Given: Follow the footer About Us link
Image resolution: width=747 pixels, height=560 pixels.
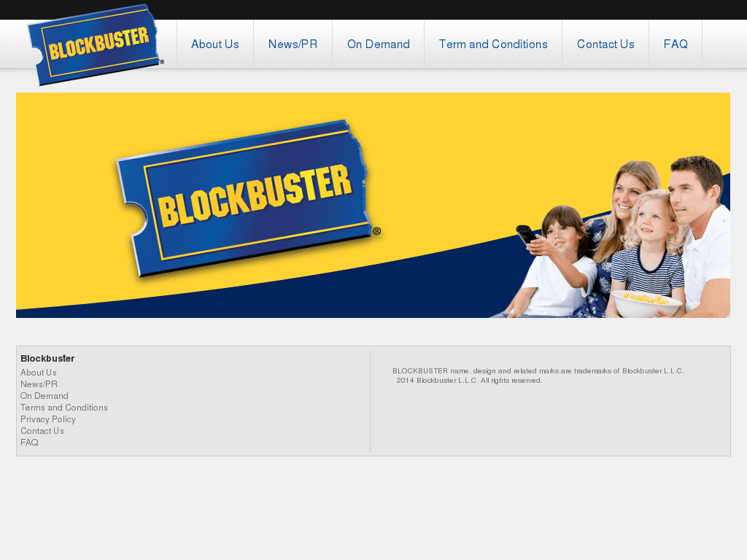Looking at the screenshot, I should click(39, 373).
